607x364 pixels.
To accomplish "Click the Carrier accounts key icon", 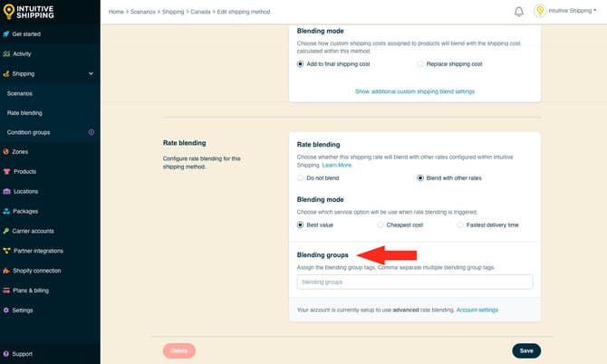I will 5,231.
